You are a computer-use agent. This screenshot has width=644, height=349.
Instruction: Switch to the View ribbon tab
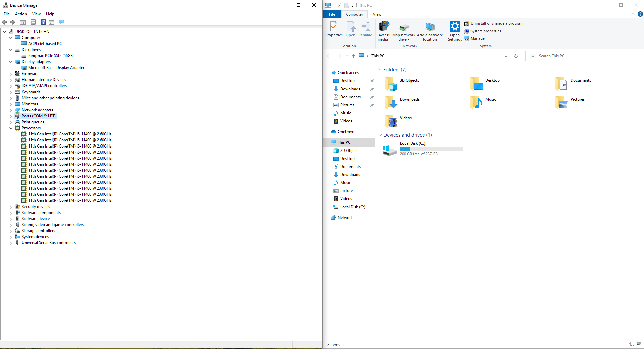(x=377, y=14)
